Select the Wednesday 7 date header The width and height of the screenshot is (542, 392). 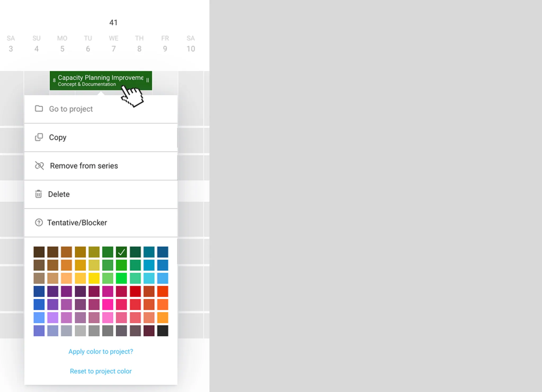click(x=114, y=44)
